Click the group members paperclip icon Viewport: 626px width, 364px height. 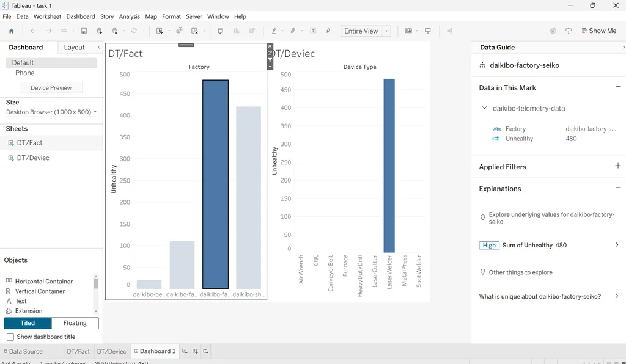(x=293, y=31)
